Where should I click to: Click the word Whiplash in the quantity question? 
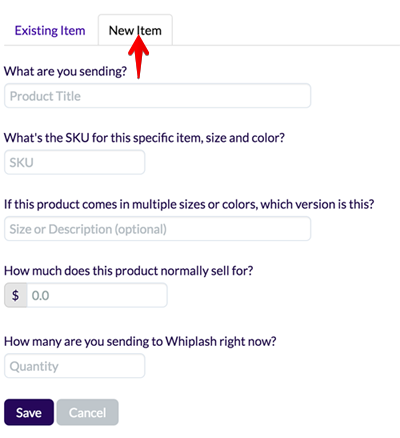(191, 341)
